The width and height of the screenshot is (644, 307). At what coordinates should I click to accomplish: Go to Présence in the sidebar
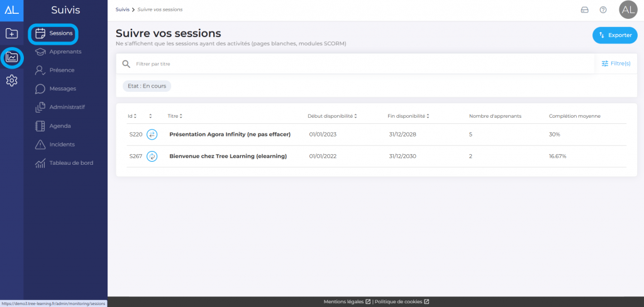pyautogui.click(x=62, y=70)
